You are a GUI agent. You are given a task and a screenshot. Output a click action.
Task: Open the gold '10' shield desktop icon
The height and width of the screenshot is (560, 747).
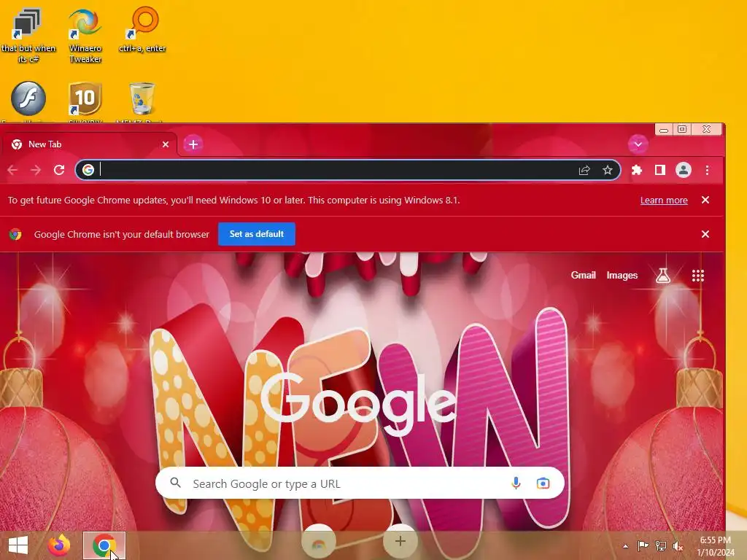[x=85, y=98]
